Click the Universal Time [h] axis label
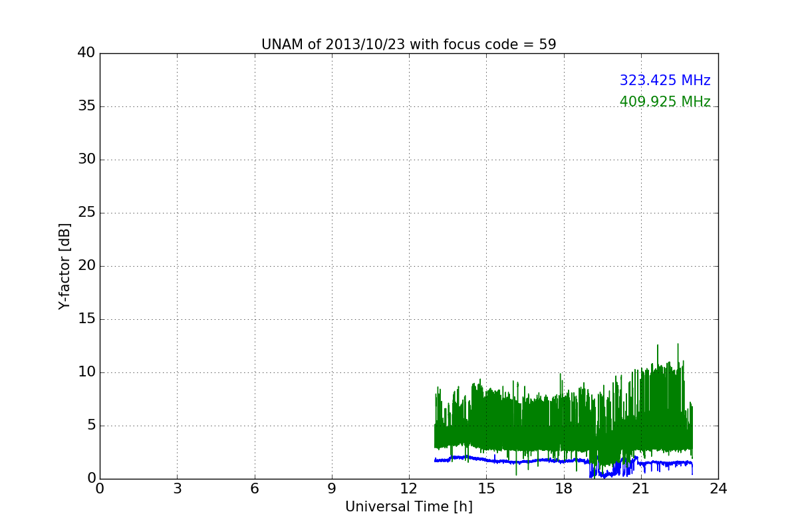 click(408, 507)
